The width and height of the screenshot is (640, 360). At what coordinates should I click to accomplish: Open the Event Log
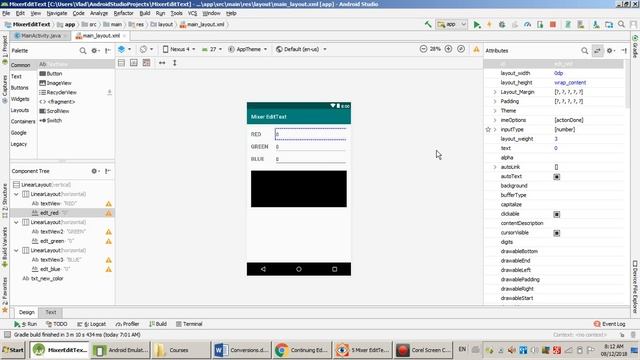(609, 324)
